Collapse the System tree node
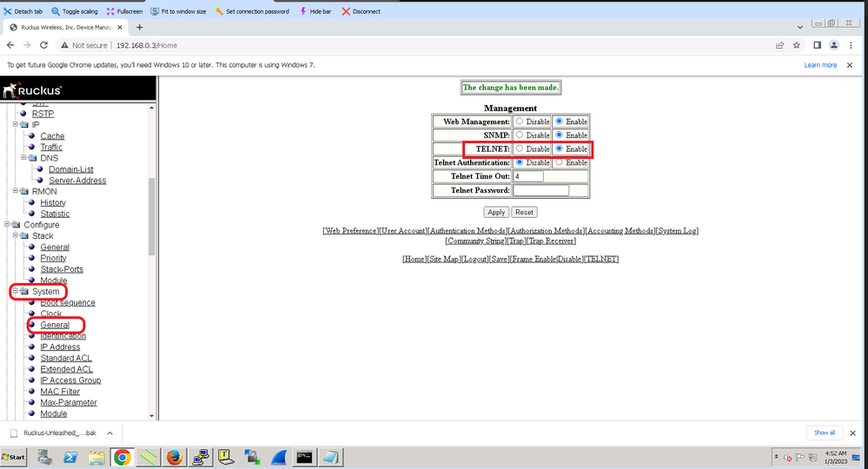868x469 pixels. pyautogui.click(x=15, y=292)
